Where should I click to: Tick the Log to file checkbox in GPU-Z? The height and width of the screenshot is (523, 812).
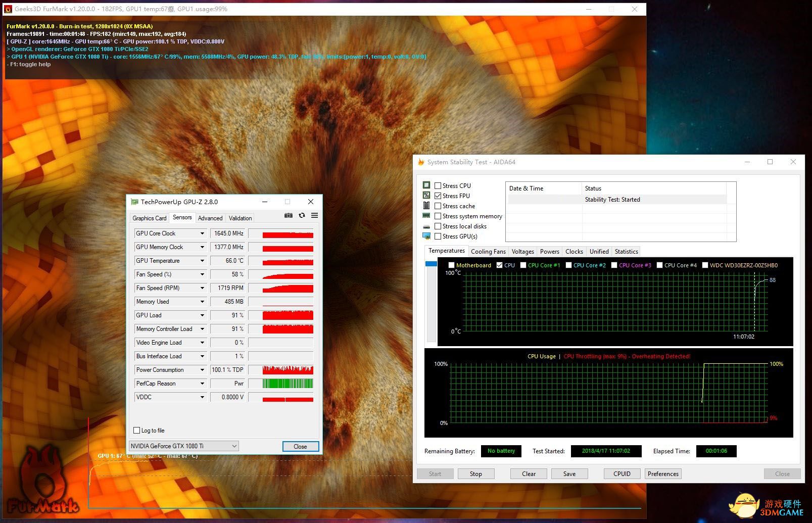pyautogui.click(x=136, y=431)
